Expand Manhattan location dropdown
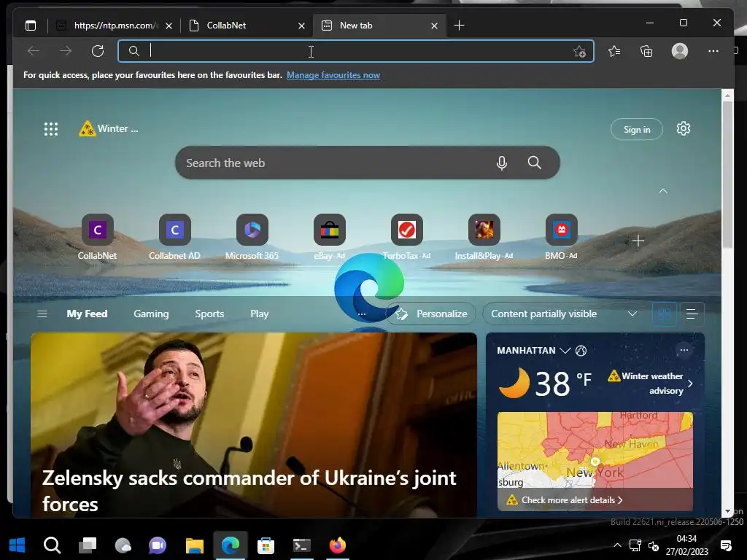The image size is (747, 560). coord(565,351)
